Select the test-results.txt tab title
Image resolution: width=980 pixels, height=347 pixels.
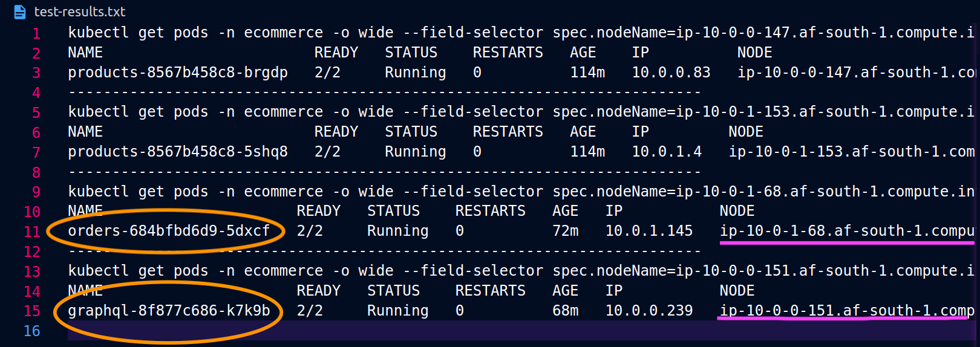(80, 11)
